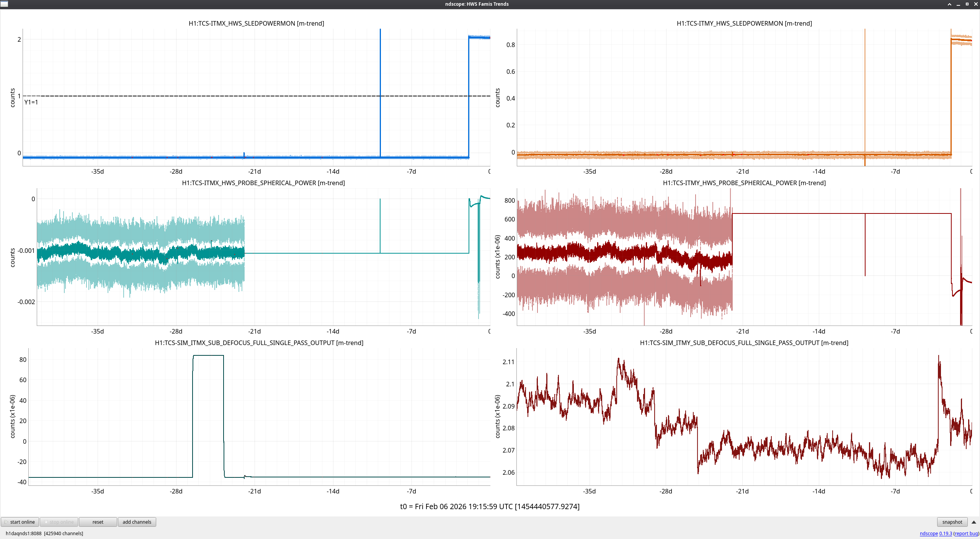This screenshot has height=539, width=980.
Task: Expand the control bar using the triangle arrow
Action: (973, 522)
